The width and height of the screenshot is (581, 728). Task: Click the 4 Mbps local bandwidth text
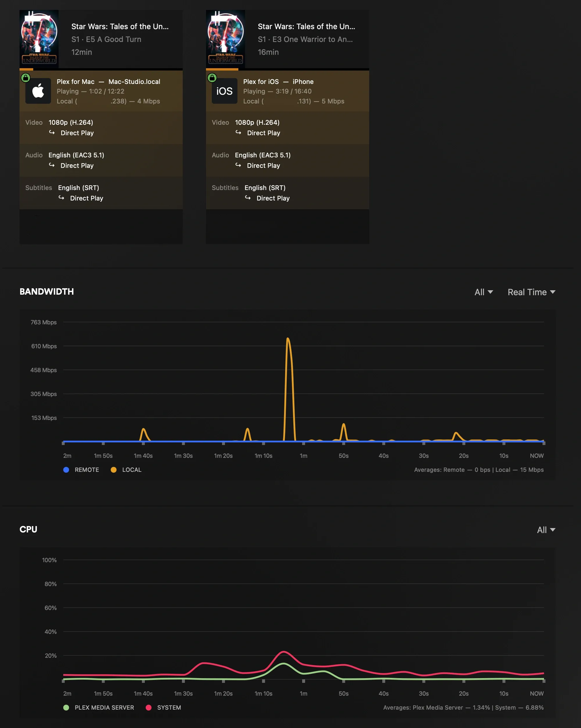(x=149, y=101)
